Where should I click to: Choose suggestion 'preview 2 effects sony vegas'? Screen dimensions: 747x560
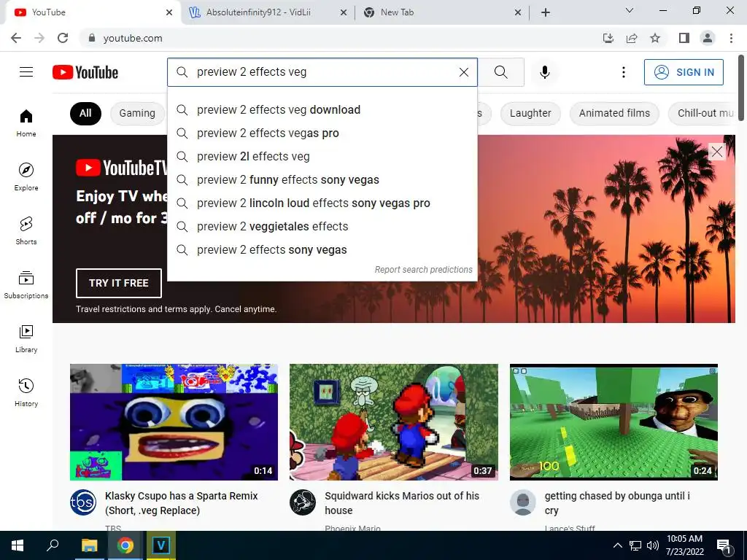(322, 249)
